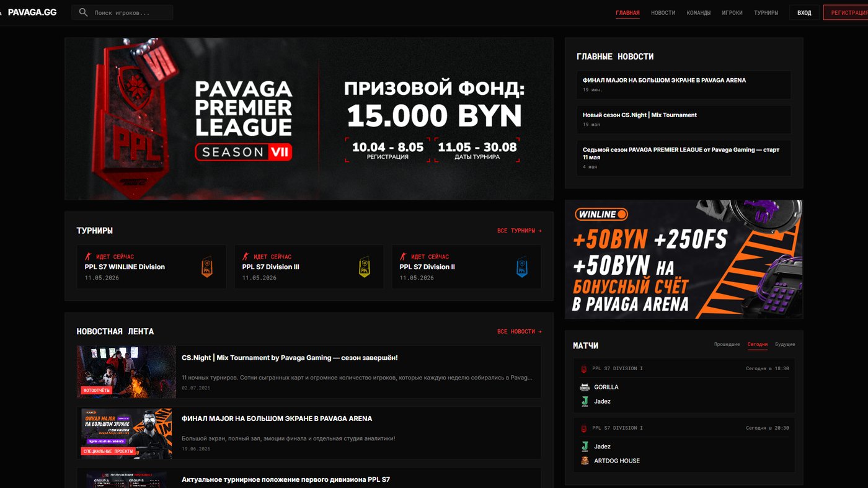Open PPL S7 Division III tournament title
The height and width of the screenshot is (488, 868).
271,267
